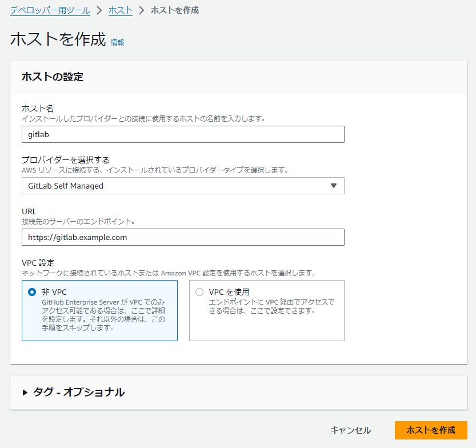Click the provider dropdown arrow icon

[x=334, y=186]
